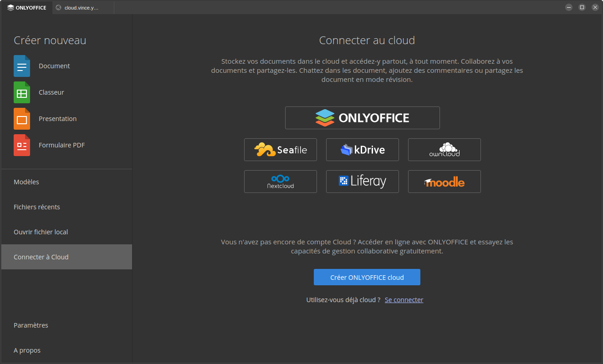The image size is (603, 364).
Task: Select the ONLYOFFICE cloud provider logo
Action: pyautogui.click(x=362, y=118)
